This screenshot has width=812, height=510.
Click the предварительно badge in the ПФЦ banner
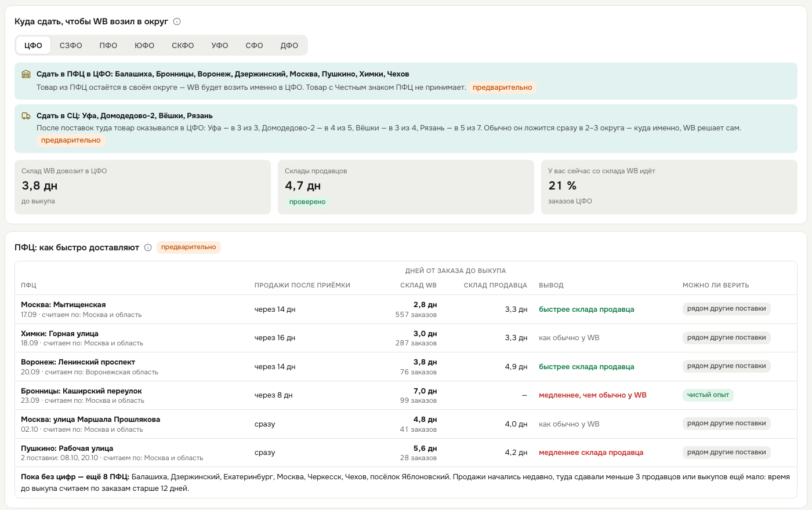point(502,88)
